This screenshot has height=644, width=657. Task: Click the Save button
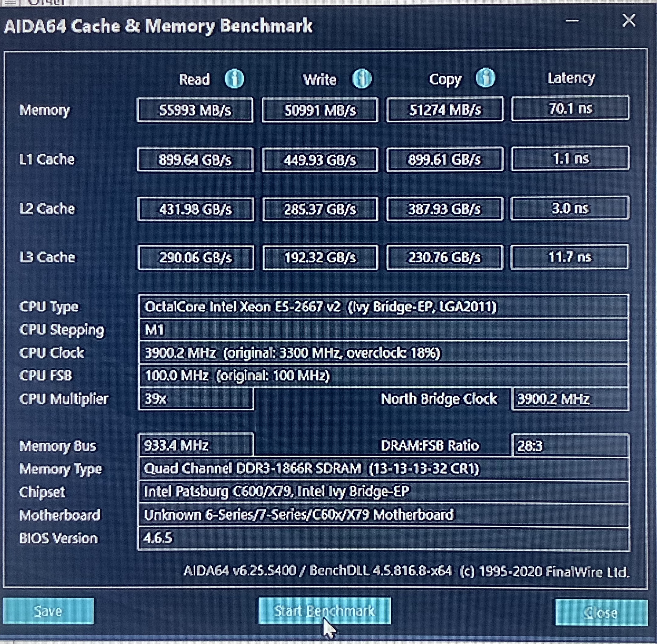(x=48, y=611)
